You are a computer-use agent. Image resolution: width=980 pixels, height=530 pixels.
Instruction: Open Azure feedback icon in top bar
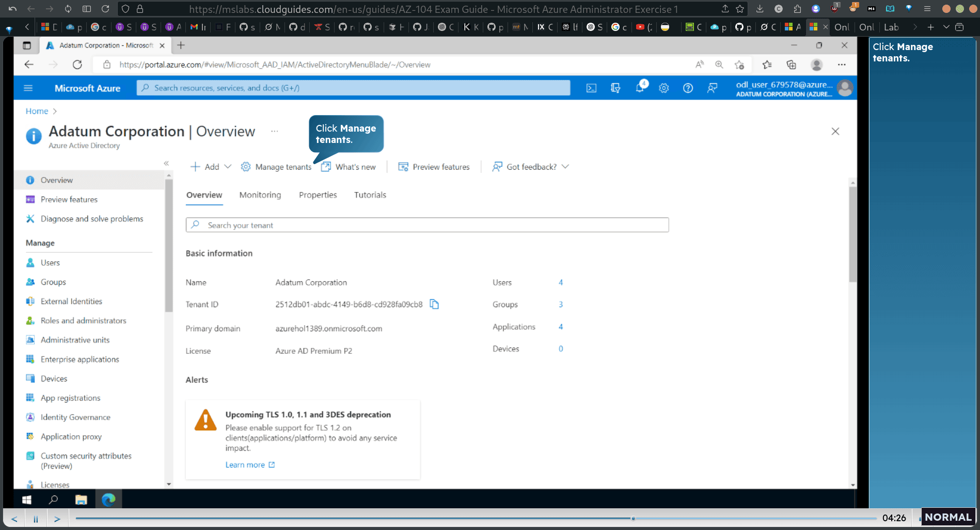712,88
